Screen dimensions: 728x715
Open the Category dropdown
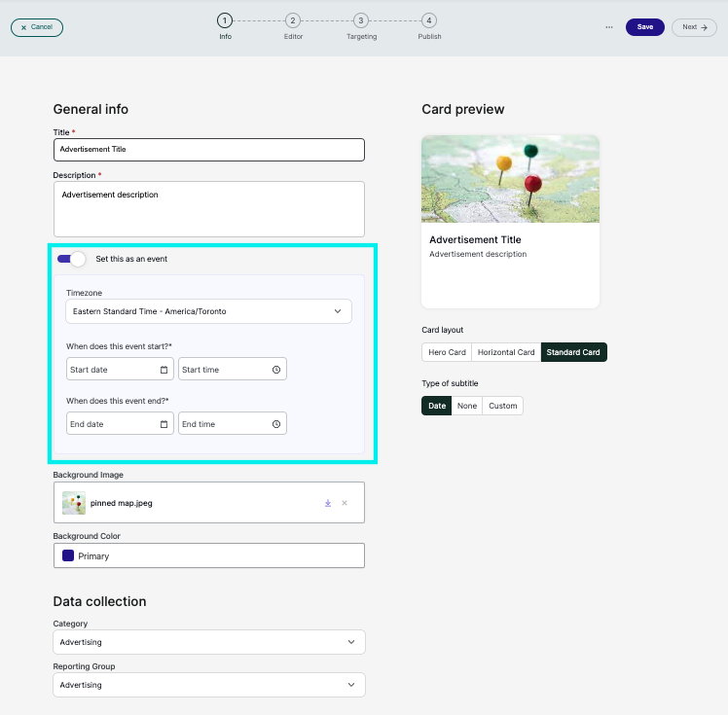(209, 642)
